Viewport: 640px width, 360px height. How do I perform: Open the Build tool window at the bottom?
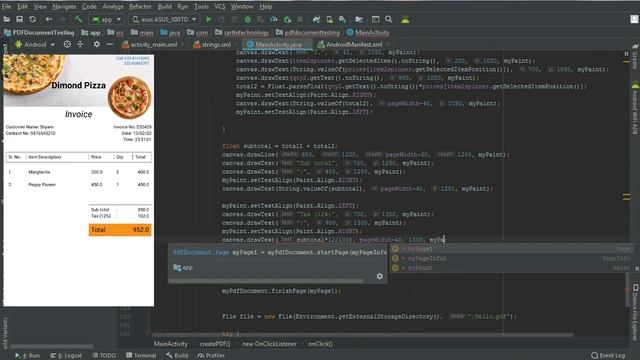tap(177, 356)
